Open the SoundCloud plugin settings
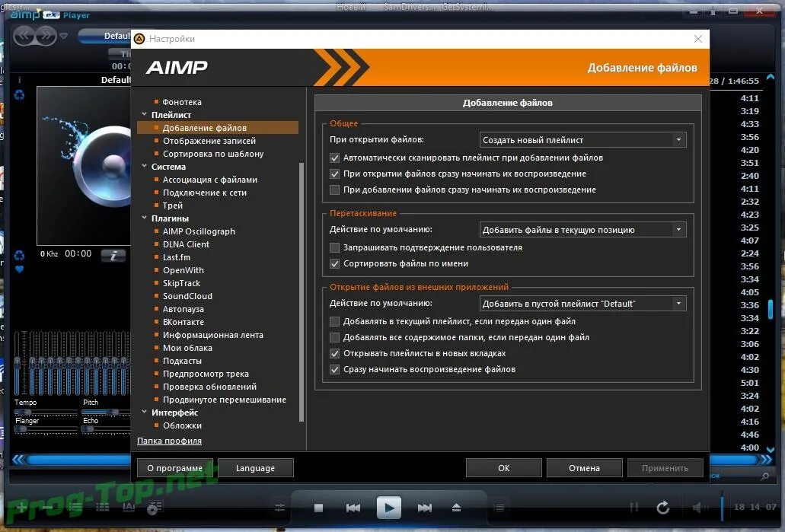 [187, 296]
